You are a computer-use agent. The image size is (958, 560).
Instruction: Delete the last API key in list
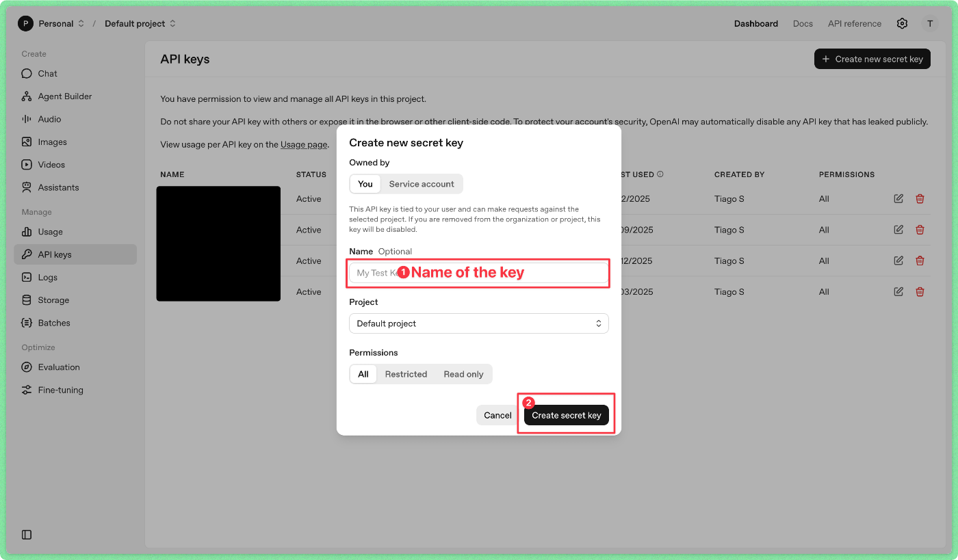(x=920, y=292)
